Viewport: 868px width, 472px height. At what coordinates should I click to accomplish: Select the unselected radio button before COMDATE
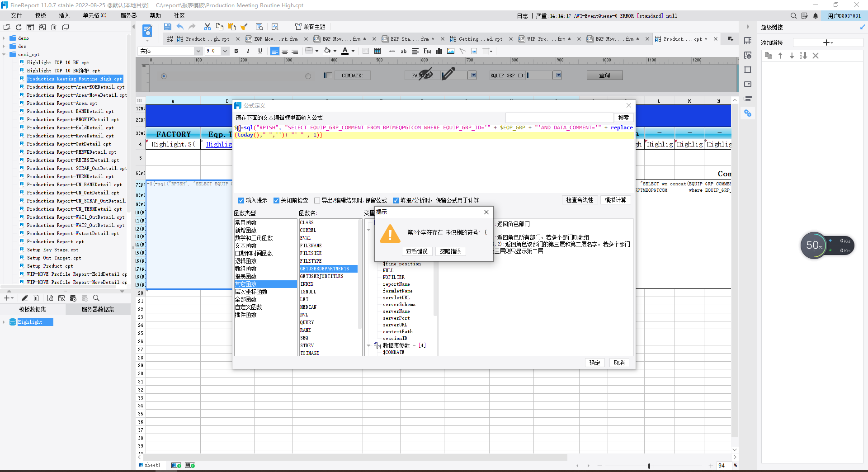(x=308, y=76)
